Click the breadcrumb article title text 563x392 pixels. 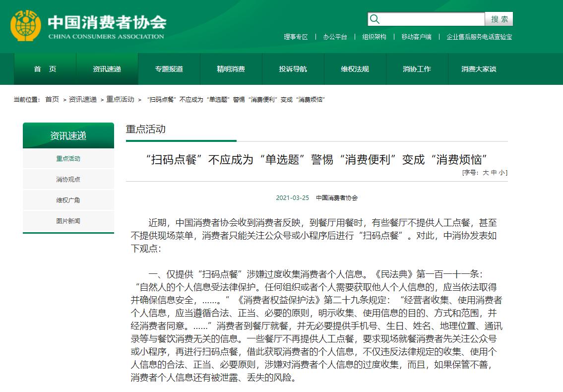tap(236, 100)
